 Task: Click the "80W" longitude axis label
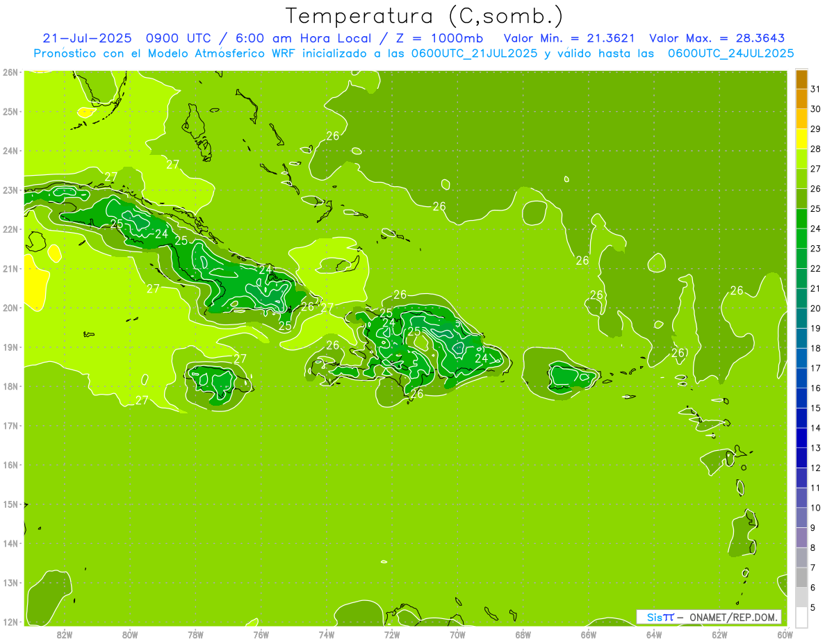(x=130, y=634)
